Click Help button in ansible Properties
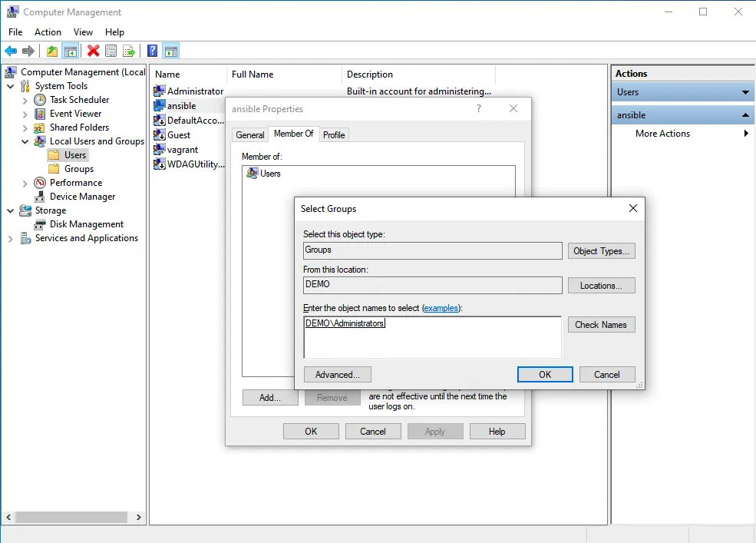 pos(497,432)
